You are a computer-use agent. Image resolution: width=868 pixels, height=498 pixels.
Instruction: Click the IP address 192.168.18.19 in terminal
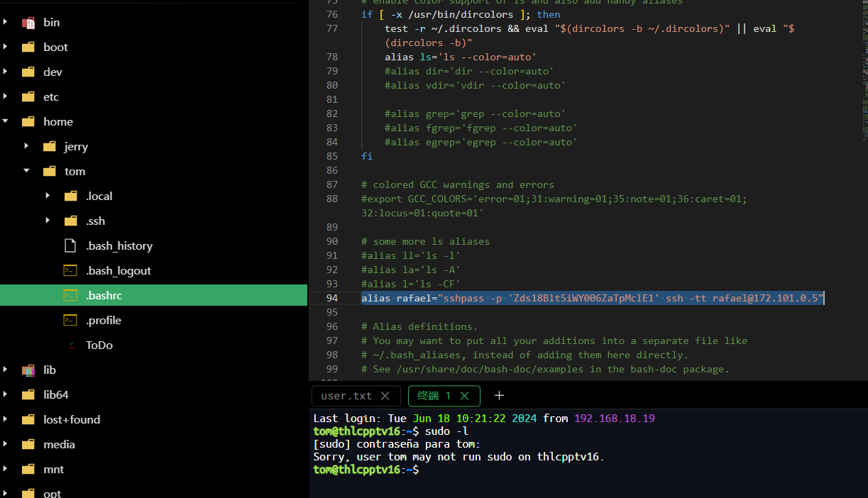click(x=615, y=419)
